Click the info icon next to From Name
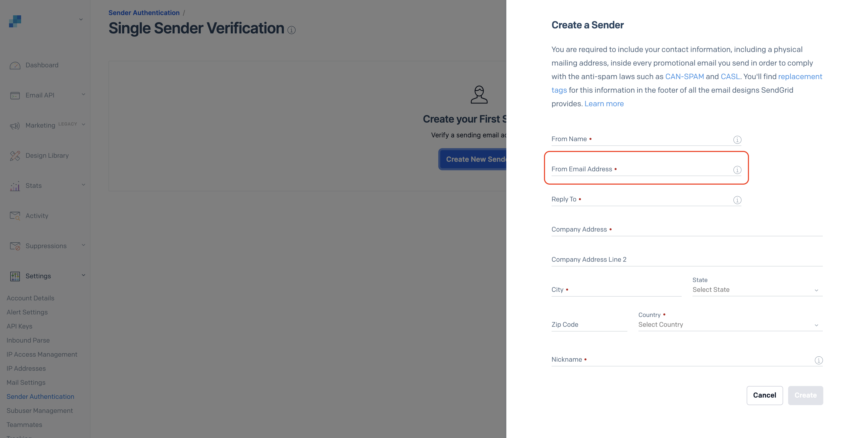The image size is (868, 438). click(x=737, y=139)
